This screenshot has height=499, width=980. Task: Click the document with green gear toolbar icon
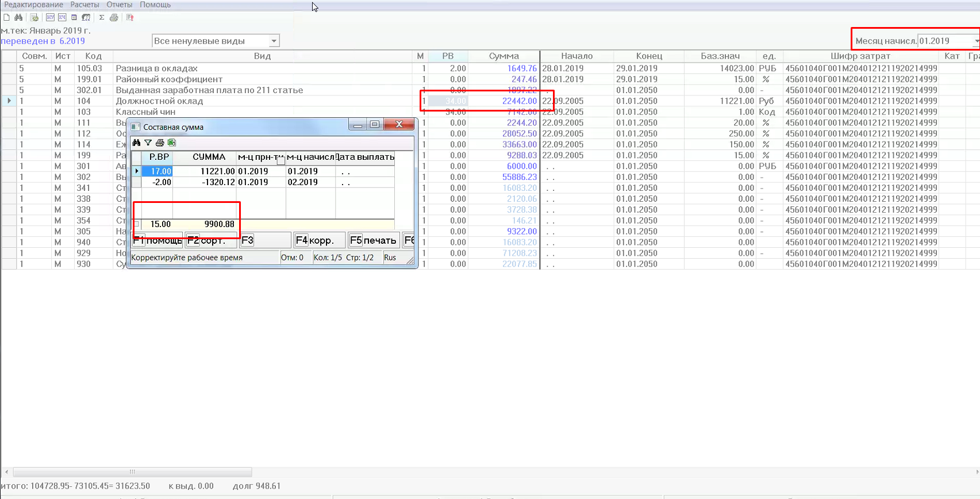tap(34, 17)
